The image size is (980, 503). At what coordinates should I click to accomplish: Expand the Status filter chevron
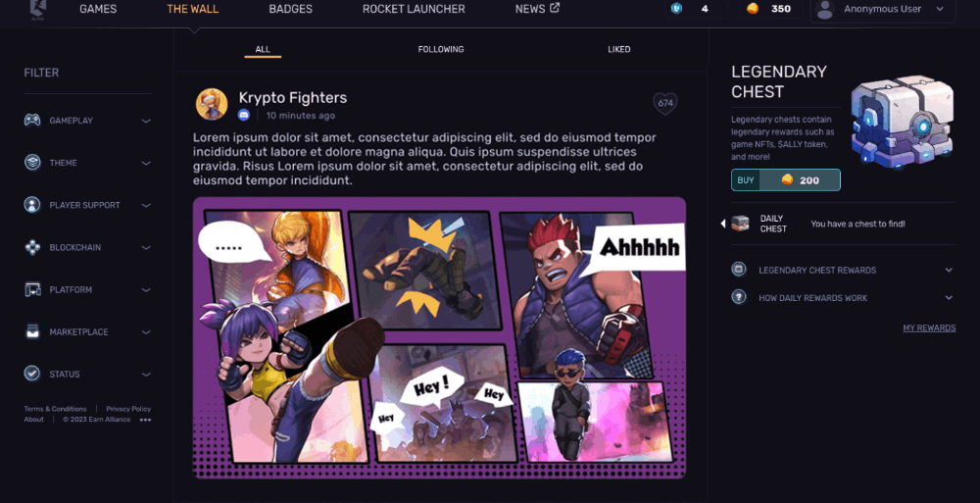(146, 375)
